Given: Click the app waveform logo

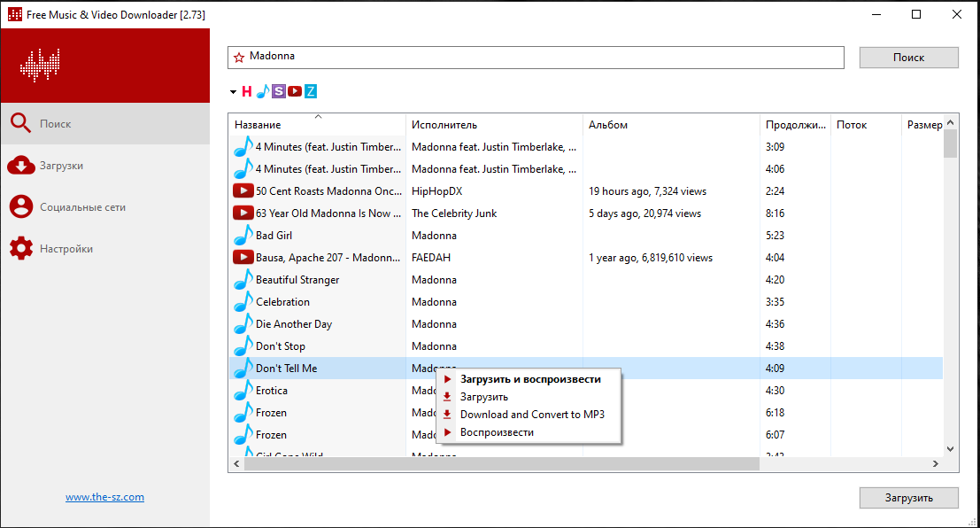Looking at the screenshot, I should click(40, 65).
